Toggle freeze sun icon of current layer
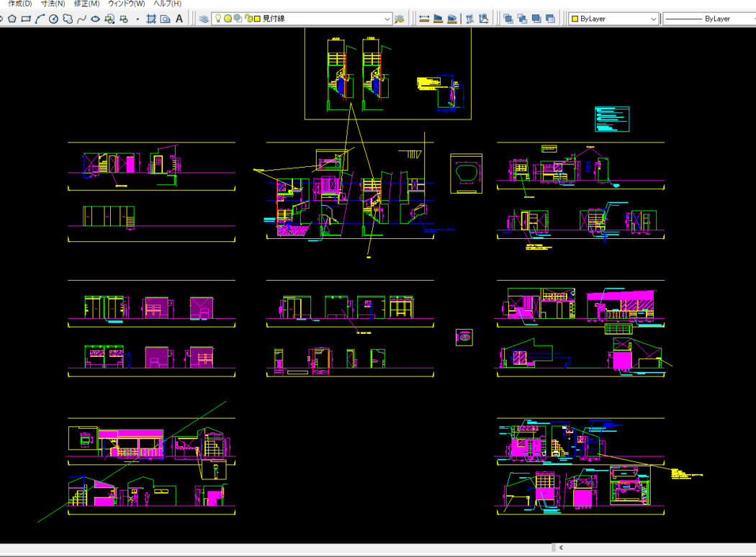Image resolution: width=756 pixels, height=557 pixels. 228,19
